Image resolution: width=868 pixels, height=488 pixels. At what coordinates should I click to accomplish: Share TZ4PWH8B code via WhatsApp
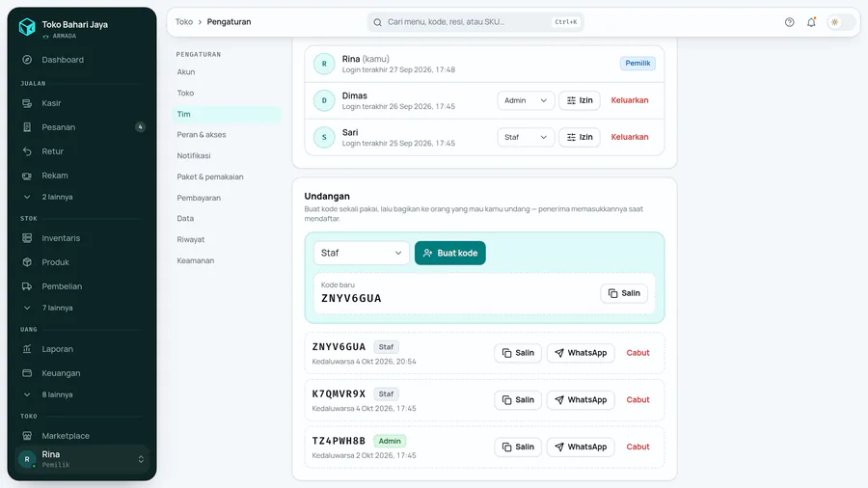pyautogui.click(x=581, y=447)
